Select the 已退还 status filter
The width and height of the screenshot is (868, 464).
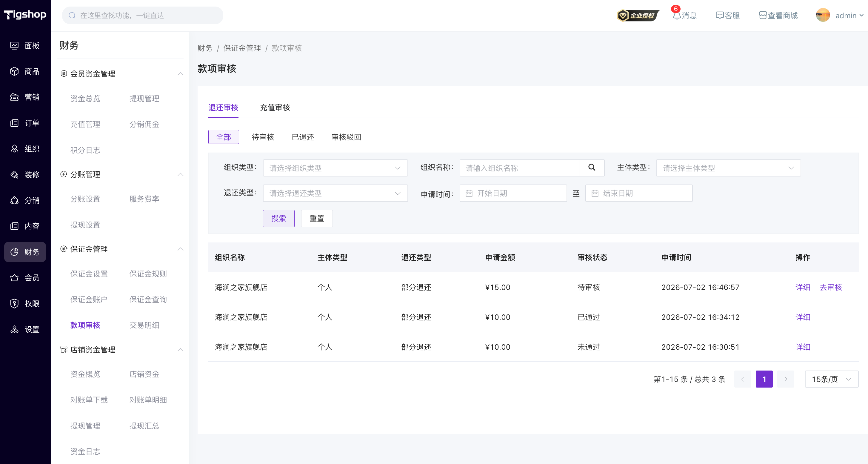pos(303,137)
